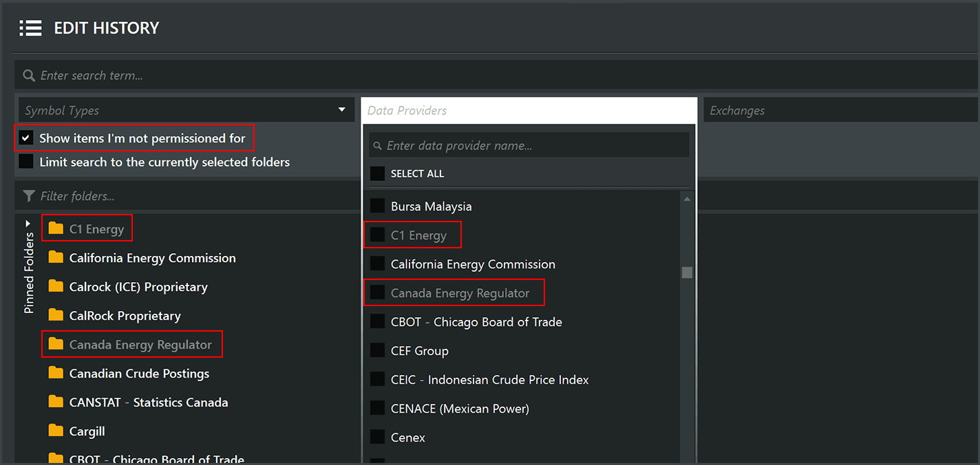
Task: Select the California Energy Commission folder name
Action: [x=153, y=258]
